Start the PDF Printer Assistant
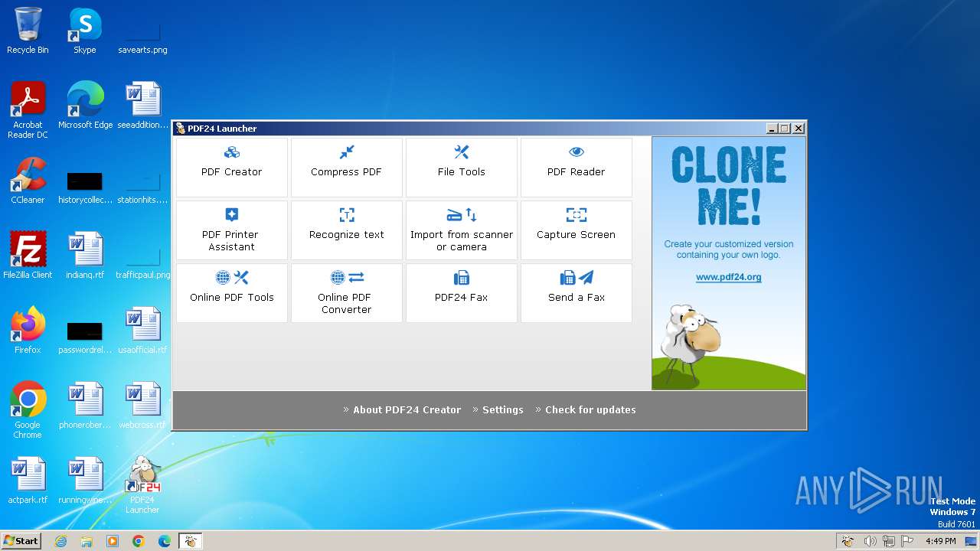 pyautogui.click(x=232, y=230)
